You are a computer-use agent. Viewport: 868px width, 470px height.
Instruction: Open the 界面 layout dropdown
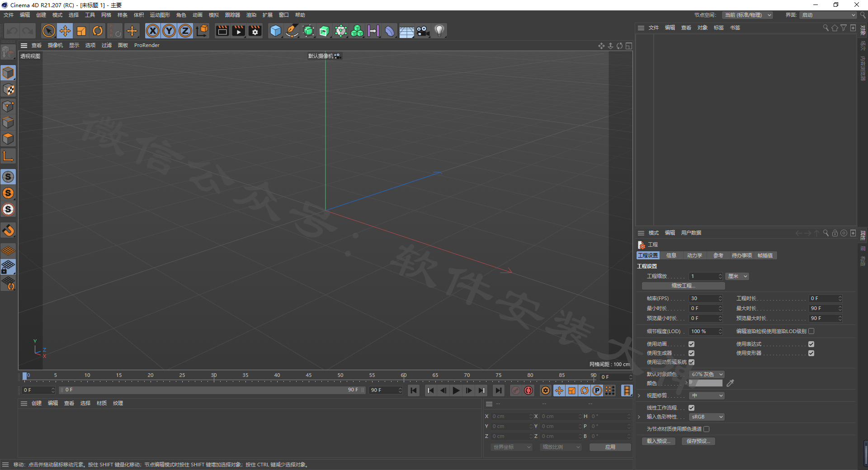coord(828,15)
